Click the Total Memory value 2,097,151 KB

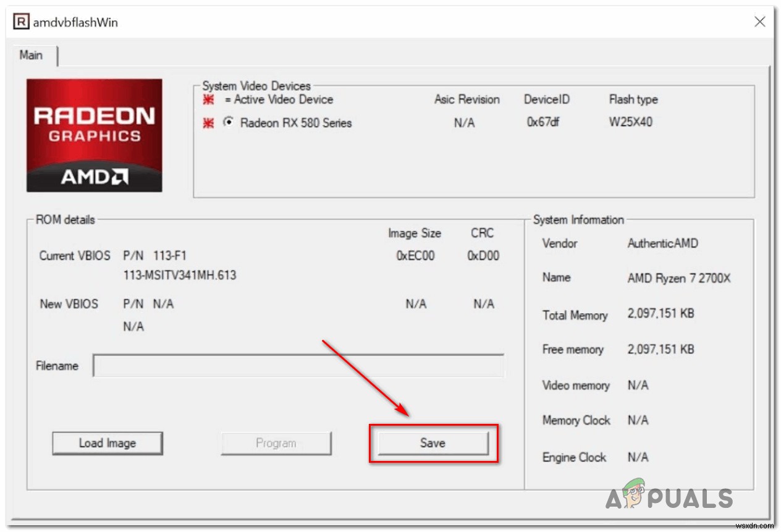(661, 313)
